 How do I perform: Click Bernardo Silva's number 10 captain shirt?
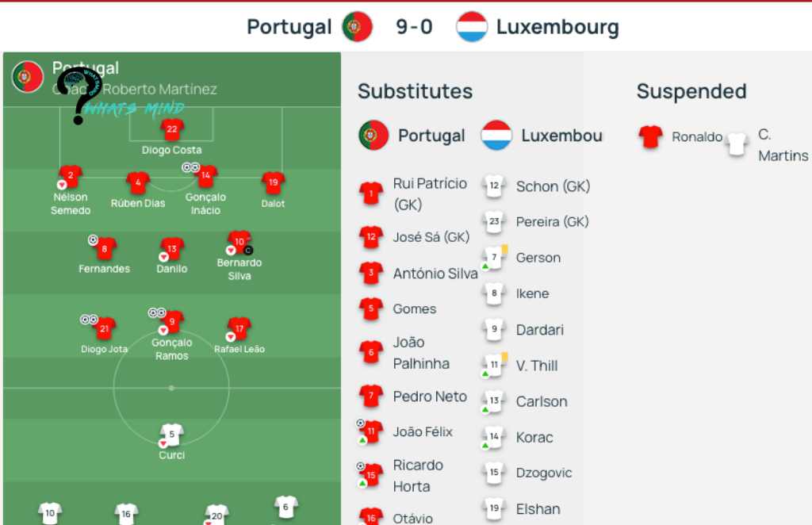tap(239, 241)
